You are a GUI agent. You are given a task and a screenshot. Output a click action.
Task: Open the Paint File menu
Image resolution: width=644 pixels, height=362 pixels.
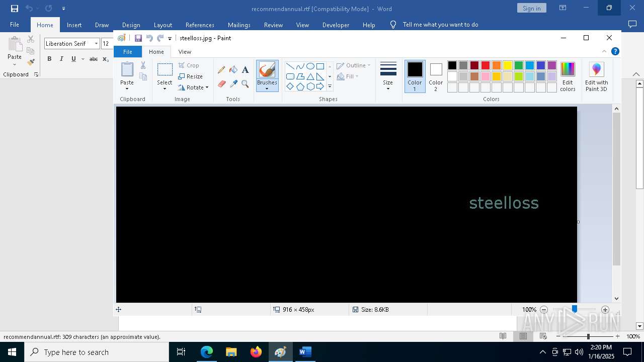point(128,52)
